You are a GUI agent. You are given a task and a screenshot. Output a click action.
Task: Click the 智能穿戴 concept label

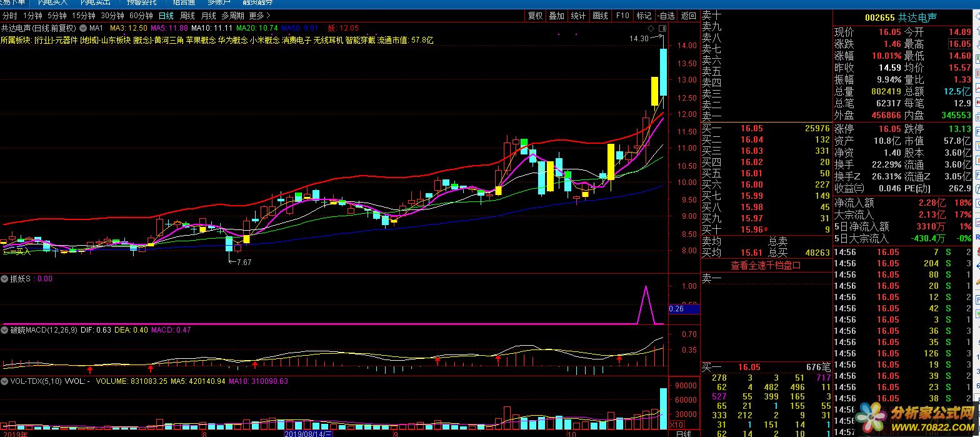(361, 40)
